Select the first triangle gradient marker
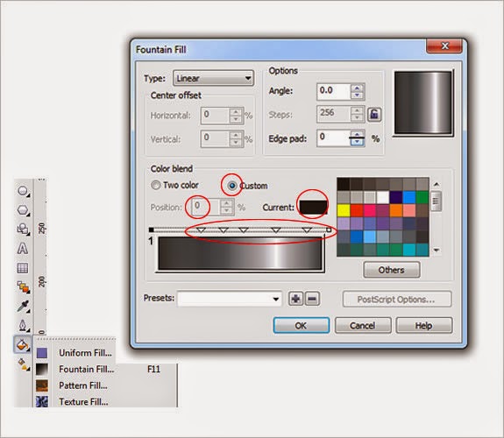 pyautogui.click(x=201, y=230)
